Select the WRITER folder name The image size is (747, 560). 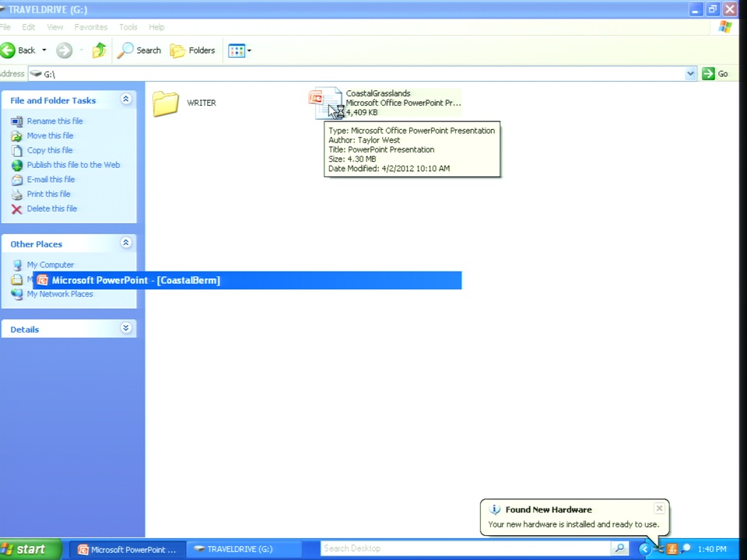(202, 103)
